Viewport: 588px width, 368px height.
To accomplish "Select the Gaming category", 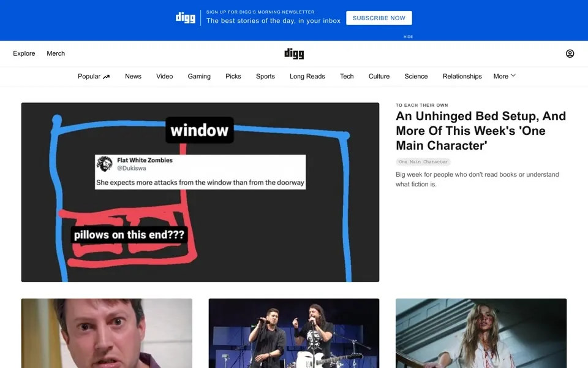I will [x=199, y=76].
